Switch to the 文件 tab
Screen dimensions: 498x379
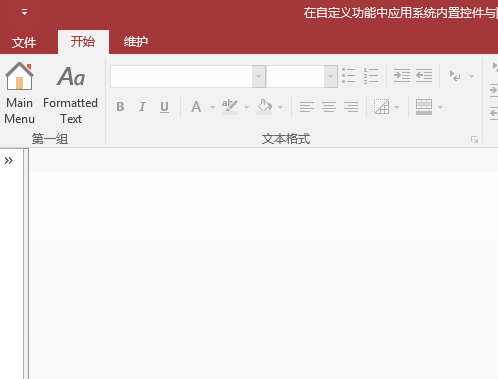pos(24,42)
